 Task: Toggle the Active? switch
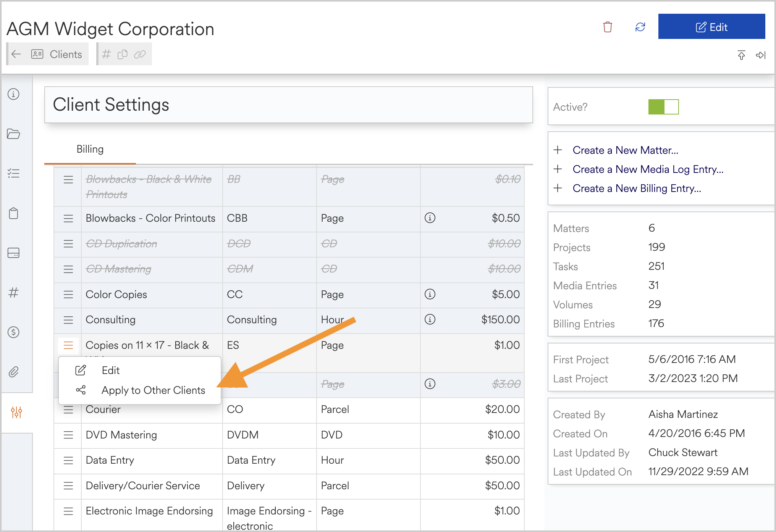pos(663,107)
